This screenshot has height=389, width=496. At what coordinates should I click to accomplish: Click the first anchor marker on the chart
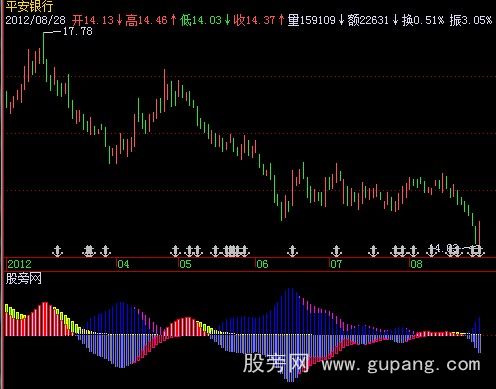pos(58,251)
